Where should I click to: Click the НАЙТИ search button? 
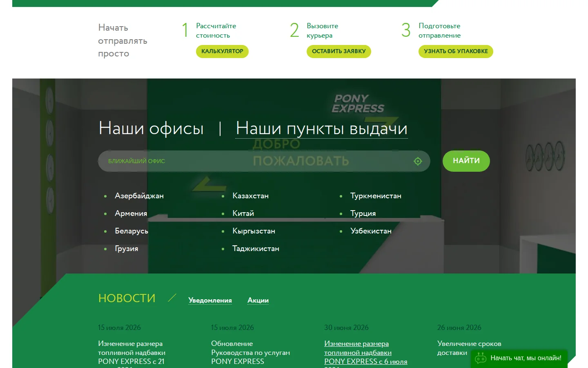pos(466,161)
